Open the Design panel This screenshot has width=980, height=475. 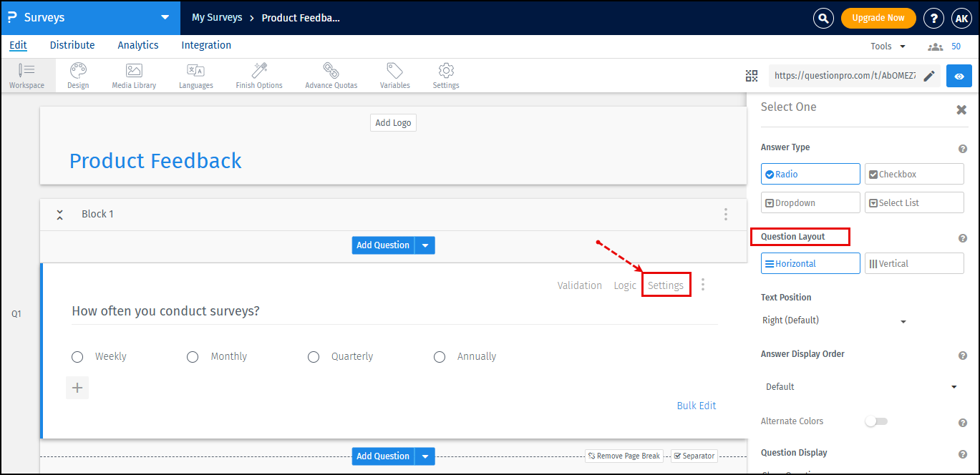[x=77, y=75]
